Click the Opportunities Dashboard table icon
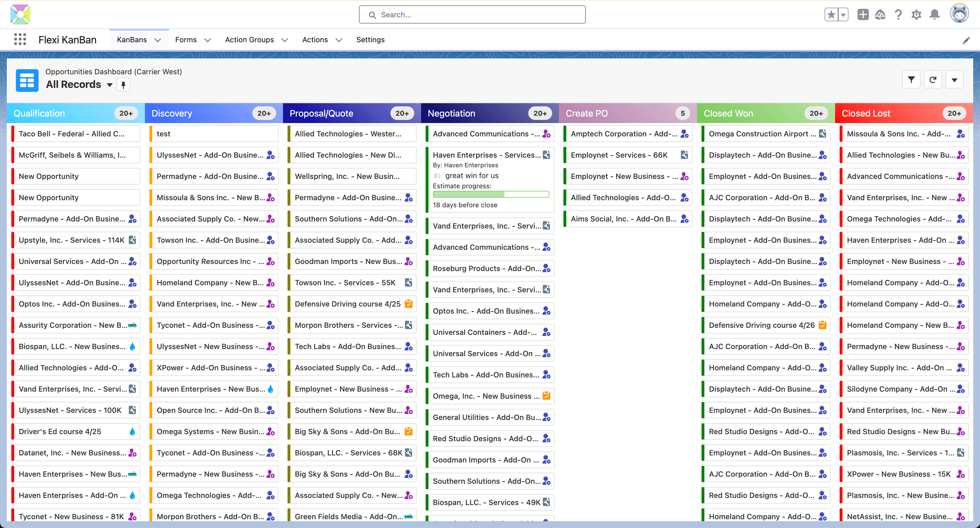The image size is (980, 528). tap(27, 80)
